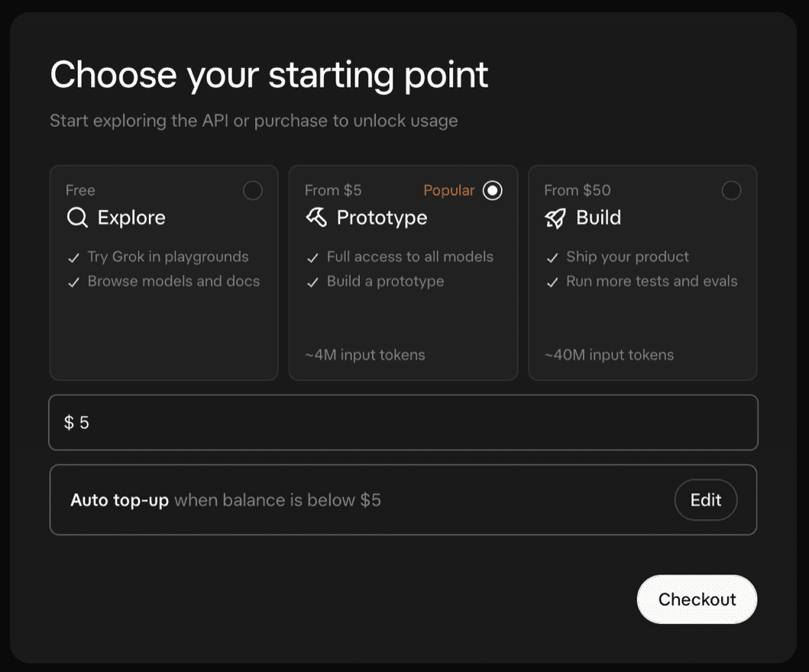This screenshot has height=672, width=809.
Task: Select the Build plan radio button
Action: tap(731, 190)
